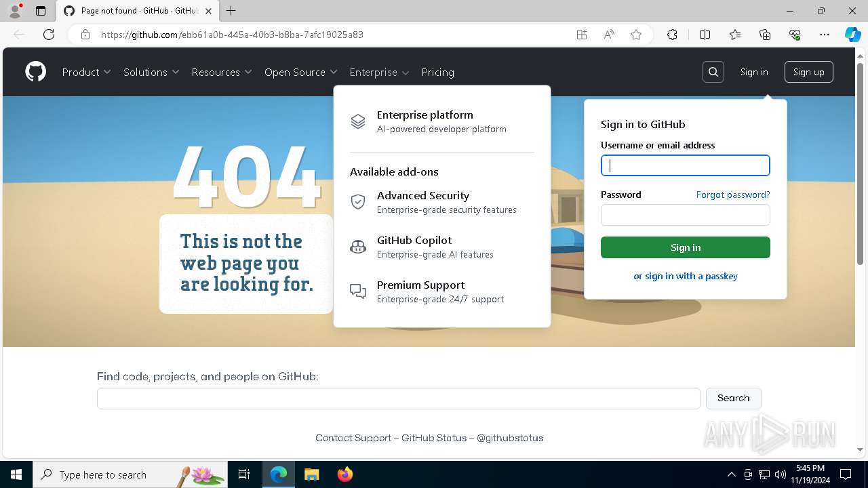Click the green Sign in button
The width and height of the screenshot is (868, 488).
[x=686, y=247]
